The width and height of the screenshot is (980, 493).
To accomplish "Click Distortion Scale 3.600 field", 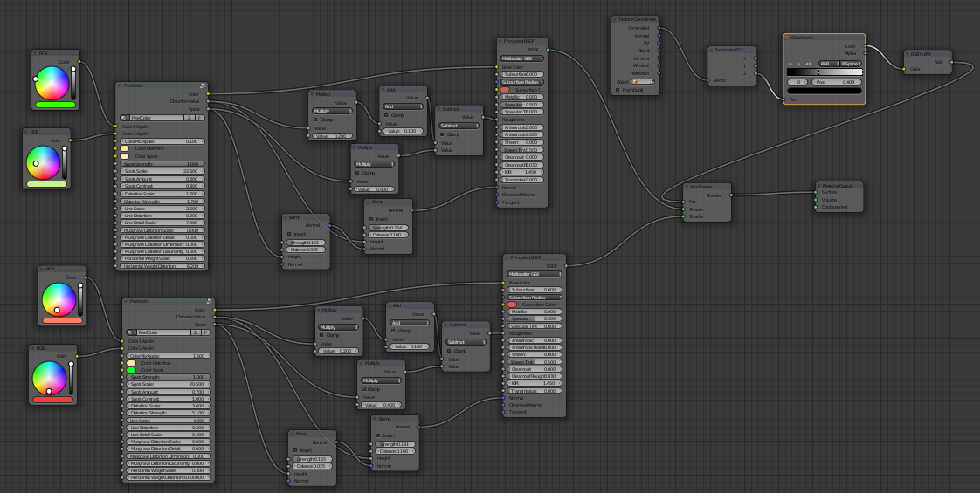I will pyautogui.click(x=169, y=406).
